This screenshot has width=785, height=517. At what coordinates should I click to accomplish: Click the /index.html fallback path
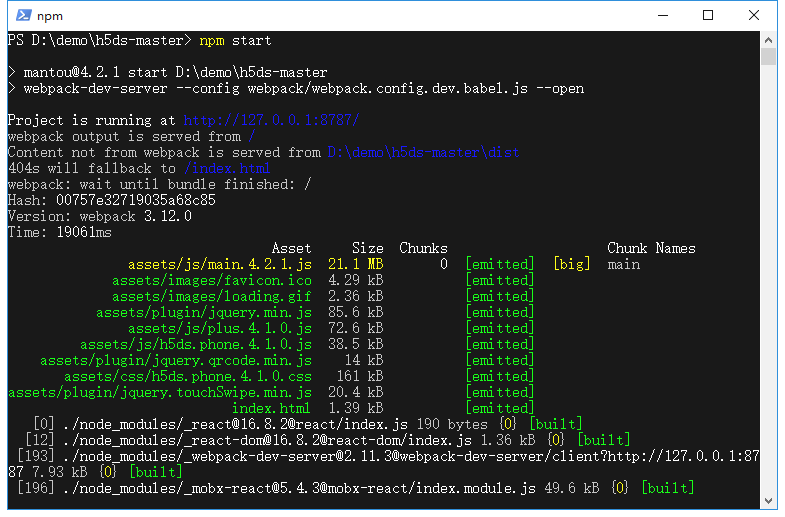227,168
